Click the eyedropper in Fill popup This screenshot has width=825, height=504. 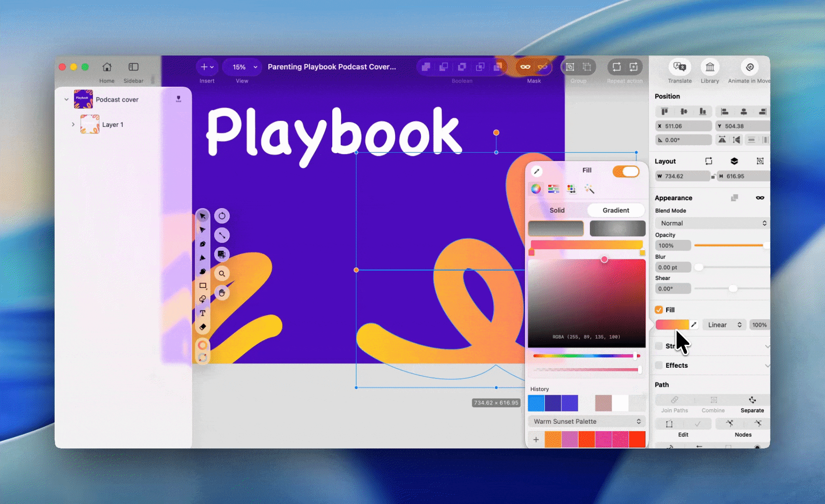tap(537, 171)
